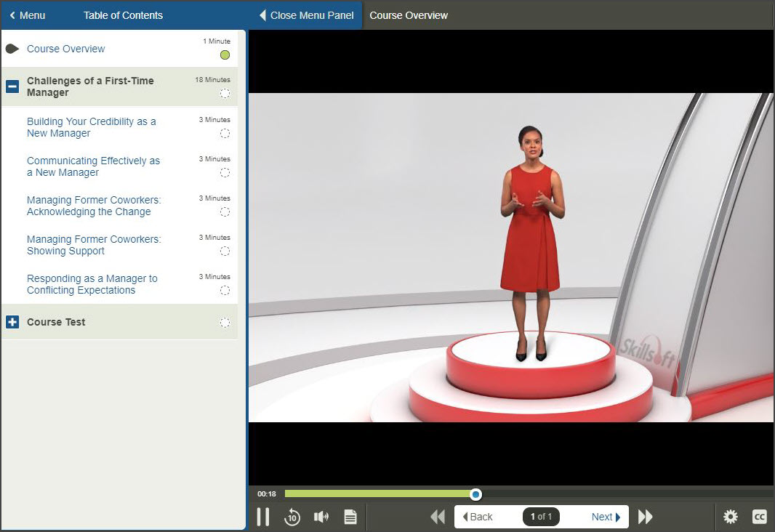Open Managing Former Coworkers: Showing Support
The width and height of the screenshot is (775, 532).
tap(94, 245)
